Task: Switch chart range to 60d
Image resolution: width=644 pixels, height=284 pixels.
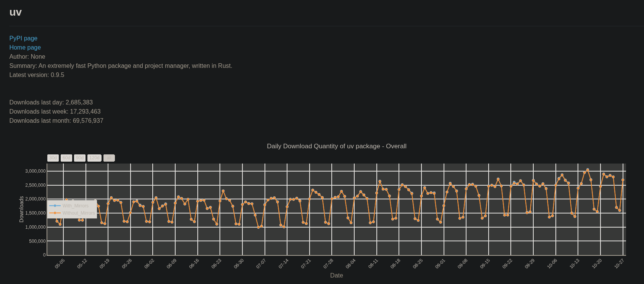Action: (x=66, y=158)
